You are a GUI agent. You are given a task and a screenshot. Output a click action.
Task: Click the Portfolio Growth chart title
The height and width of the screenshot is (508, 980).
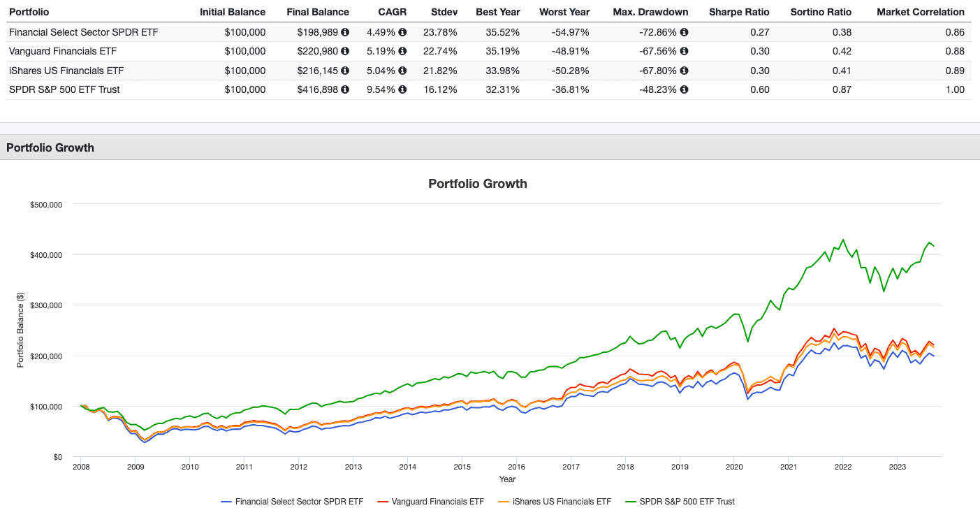(x=478, y=184)
